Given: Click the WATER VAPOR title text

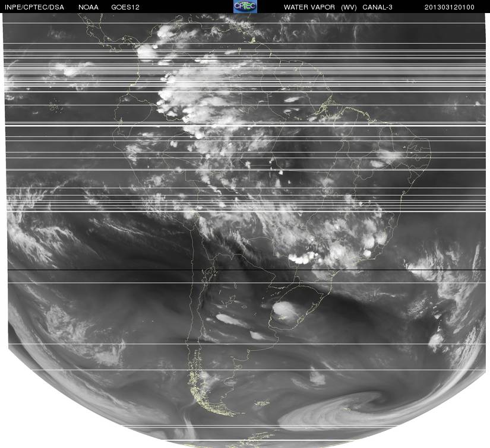Looking at the screenshot, I should coord(309,7).
